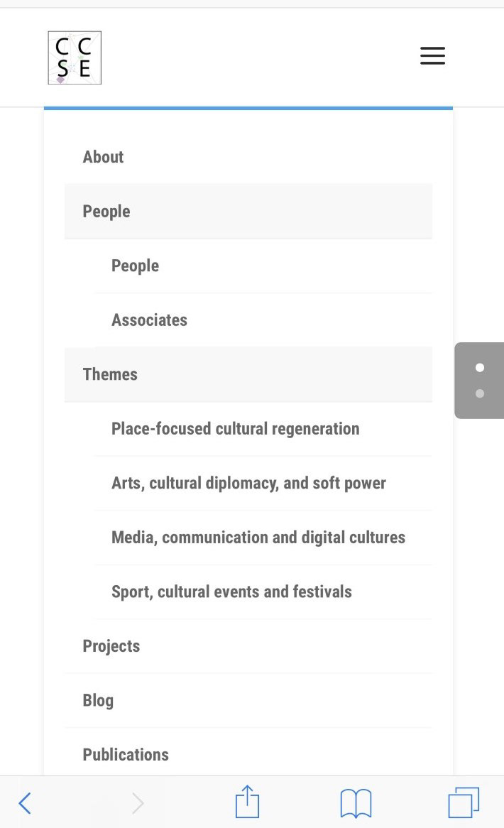Open Place-focused cultural regeneration theme

click(x=235, y=429)
